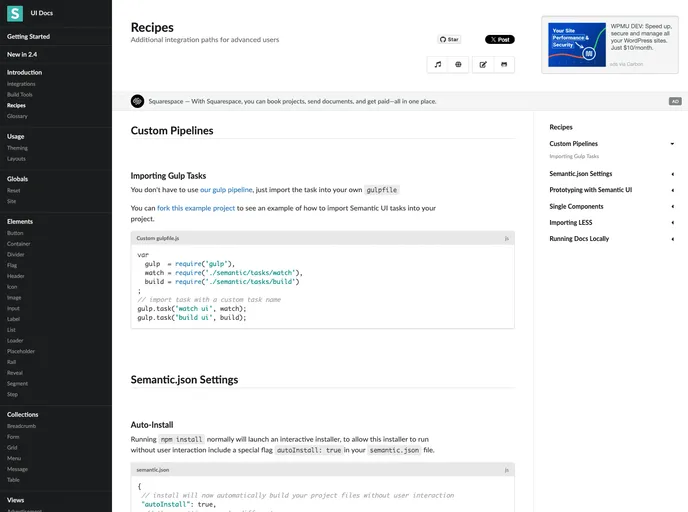Click the Introduction sidebar heading
Screen dimensions: 688x512
25,72
